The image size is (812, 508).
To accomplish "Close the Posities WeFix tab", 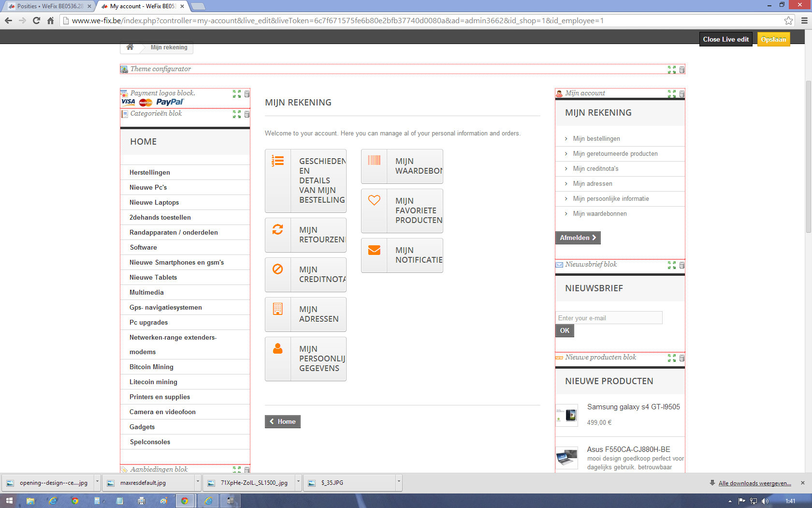I will [x=89, y=6].
